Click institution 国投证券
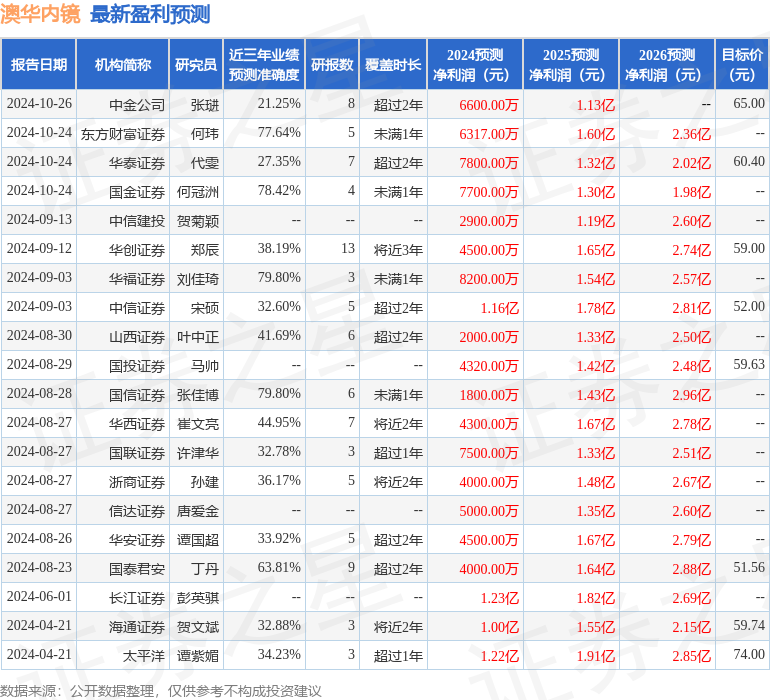Viewport: 770px width, 700px height. pyautogui.click(x=137, y=365)
